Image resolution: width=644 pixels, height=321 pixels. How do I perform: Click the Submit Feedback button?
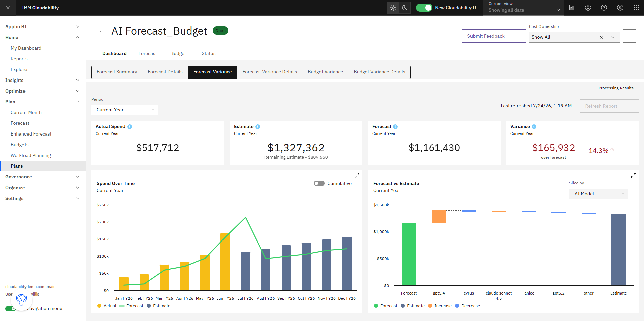click(494, 36)
